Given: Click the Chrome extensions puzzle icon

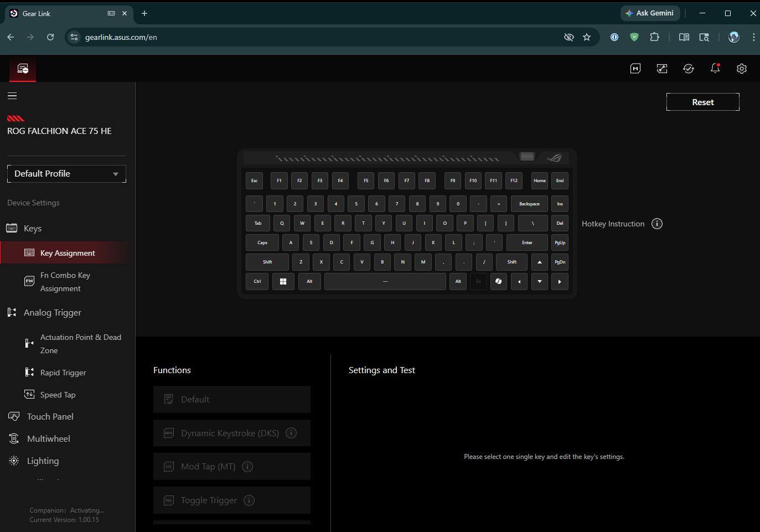Looking at the screenshot, I should click(655, 37).
